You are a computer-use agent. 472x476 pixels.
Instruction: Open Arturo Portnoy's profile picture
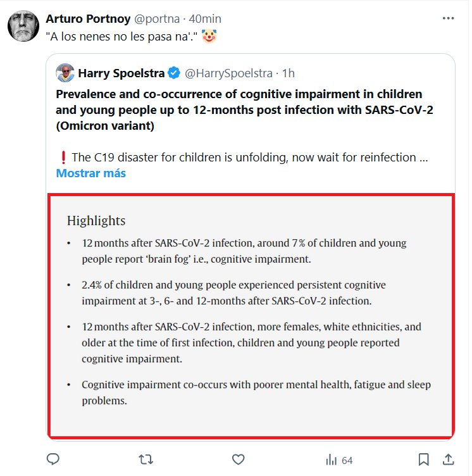click(x=23, y=27)
